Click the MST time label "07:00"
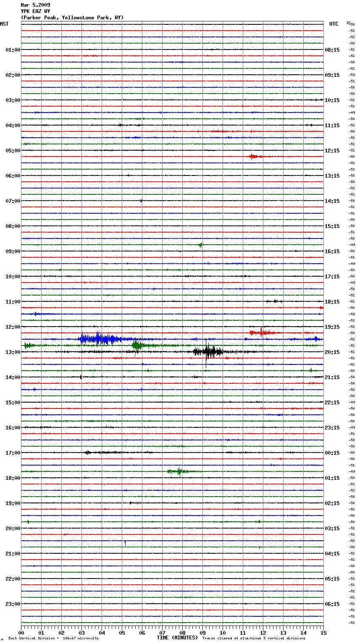 coord(13,201)
